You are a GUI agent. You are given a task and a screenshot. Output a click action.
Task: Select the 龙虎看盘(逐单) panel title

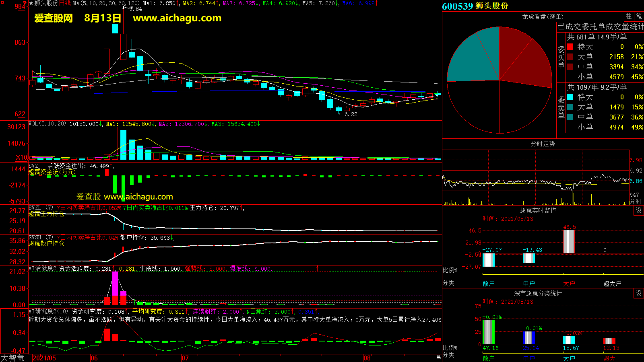pyautogui.click(x=543, y=16)
